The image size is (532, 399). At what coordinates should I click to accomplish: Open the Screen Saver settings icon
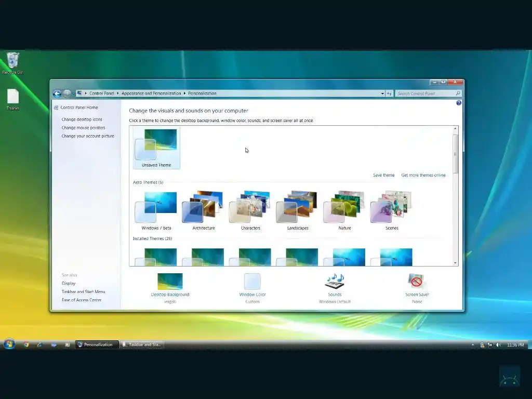click(417, 281)
